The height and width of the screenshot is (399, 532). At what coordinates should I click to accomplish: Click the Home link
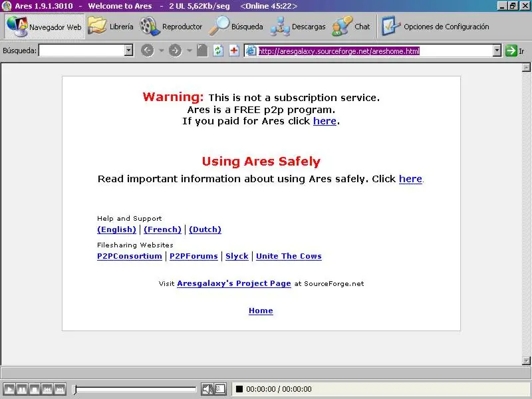click(x=261, y=311)
